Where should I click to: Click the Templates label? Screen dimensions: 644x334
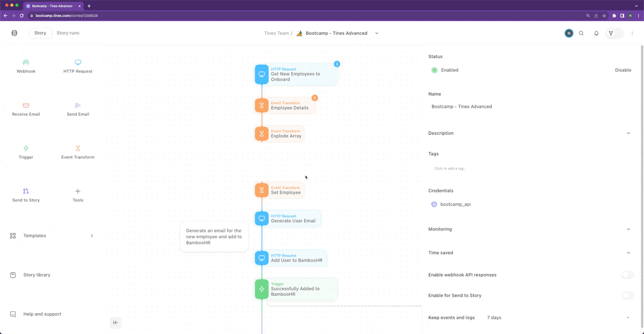[35, 236]
